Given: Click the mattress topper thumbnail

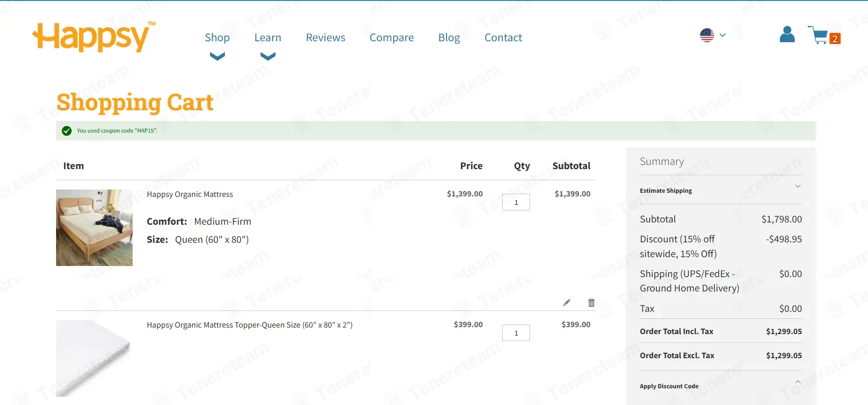Looking at the screenshot, I should (x=94, y=358).
